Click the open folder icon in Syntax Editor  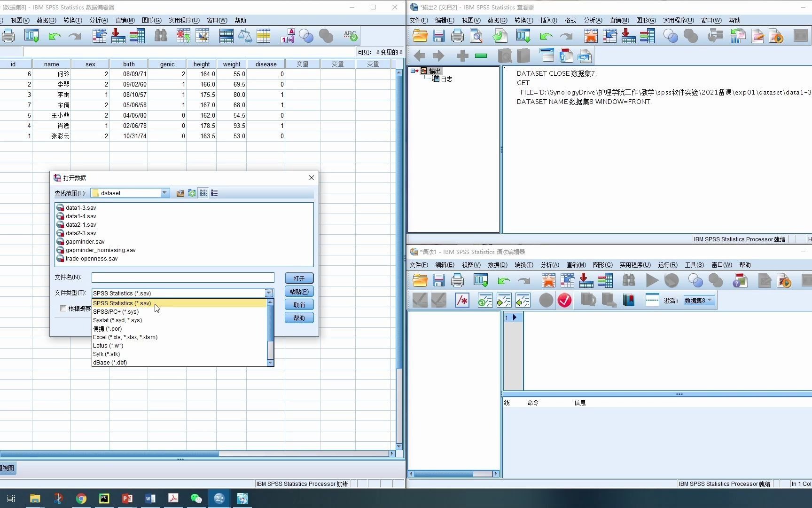click(420, 281)
